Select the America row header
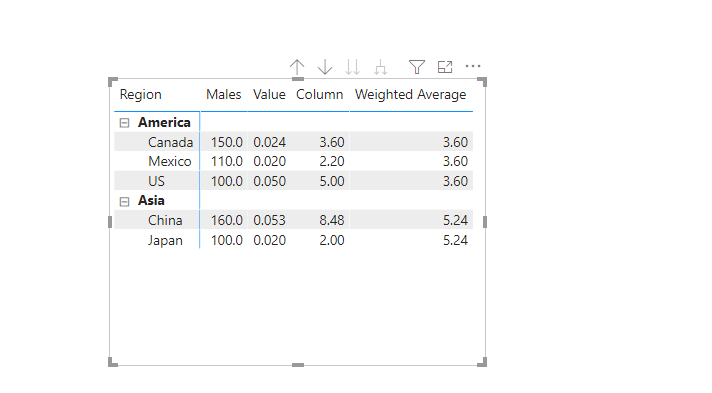 (164, 123)
